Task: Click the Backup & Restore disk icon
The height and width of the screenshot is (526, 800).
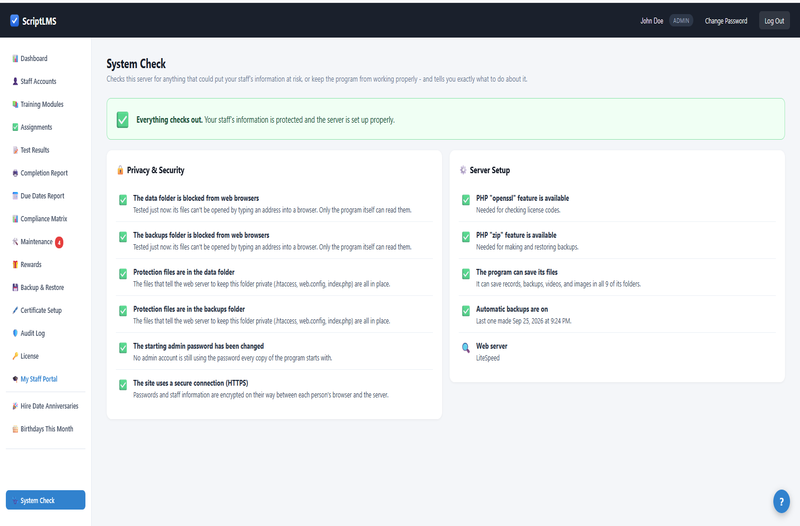Action: (x=15, y=287)
